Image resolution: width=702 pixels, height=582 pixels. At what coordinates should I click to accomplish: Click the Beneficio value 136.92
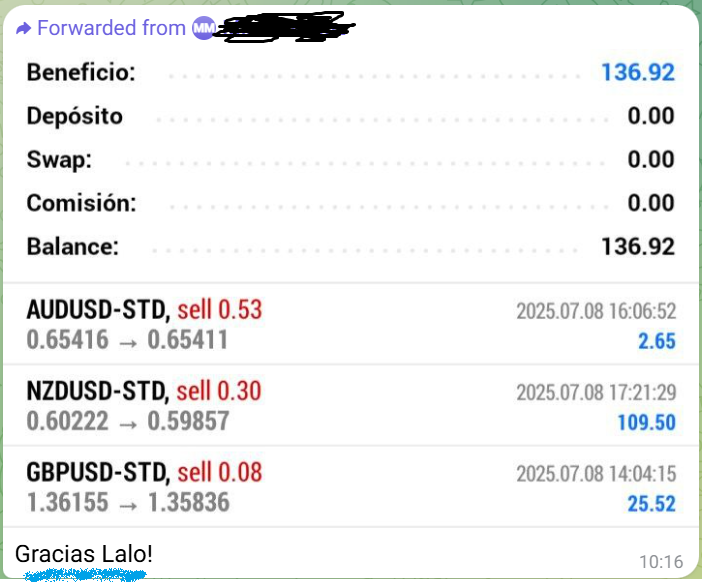(x=638, y=72)
